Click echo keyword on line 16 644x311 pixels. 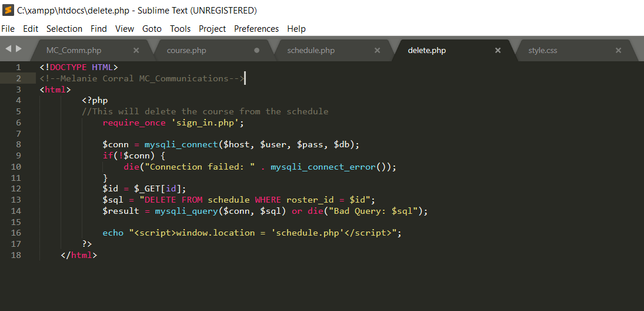[x=113, y=233]
